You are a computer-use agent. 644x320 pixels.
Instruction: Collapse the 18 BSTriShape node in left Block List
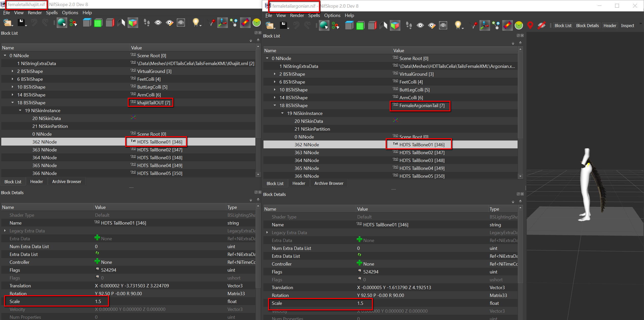12,103
